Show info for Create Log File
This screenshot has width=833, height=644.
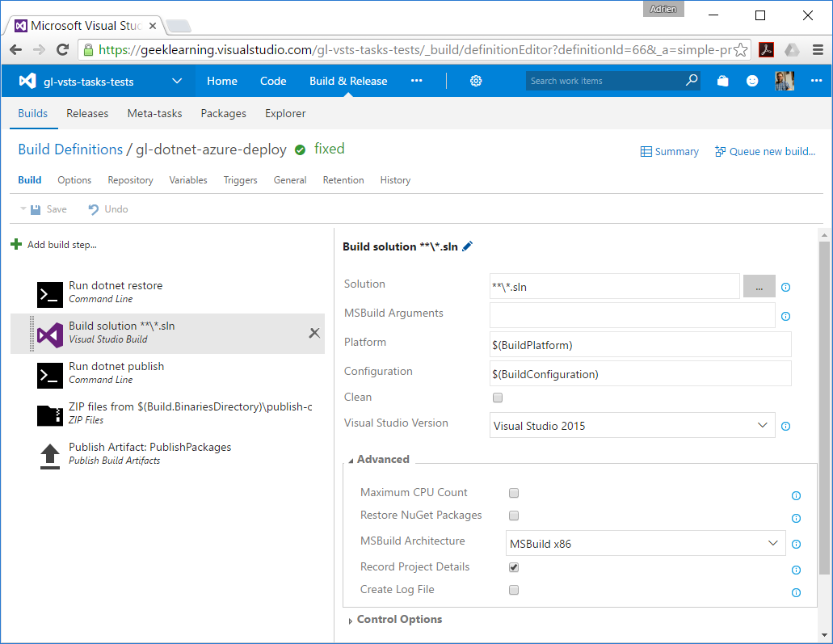[x=796, y=593]
